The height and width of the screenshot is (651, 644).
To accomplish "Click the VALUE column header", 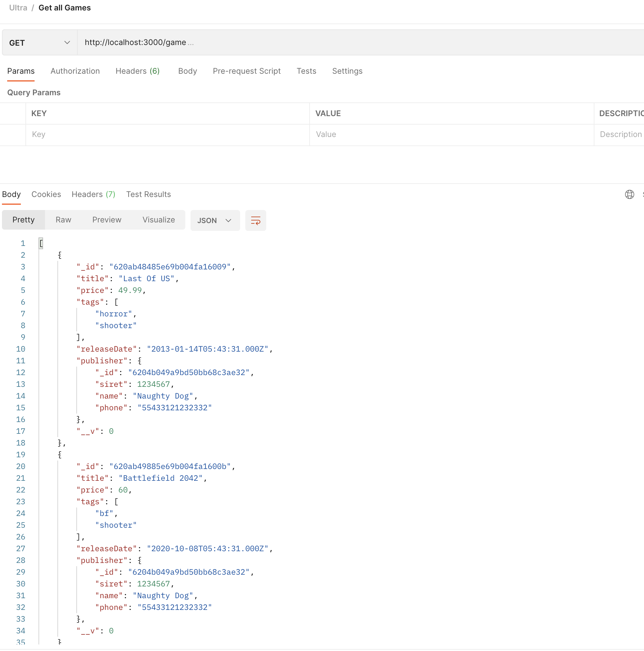I will click(328, 114).
